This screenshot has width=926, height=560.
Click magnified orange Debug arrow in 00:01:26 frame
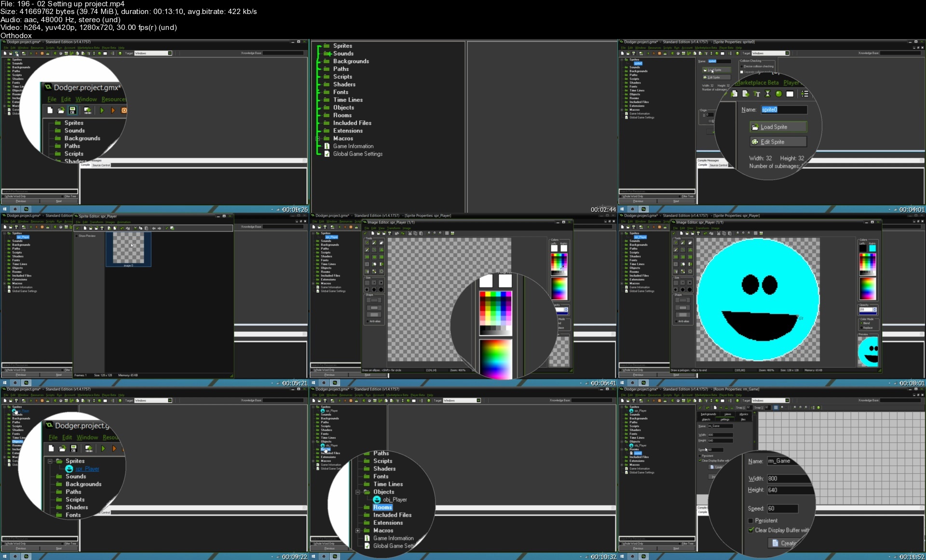pos(113,110)
